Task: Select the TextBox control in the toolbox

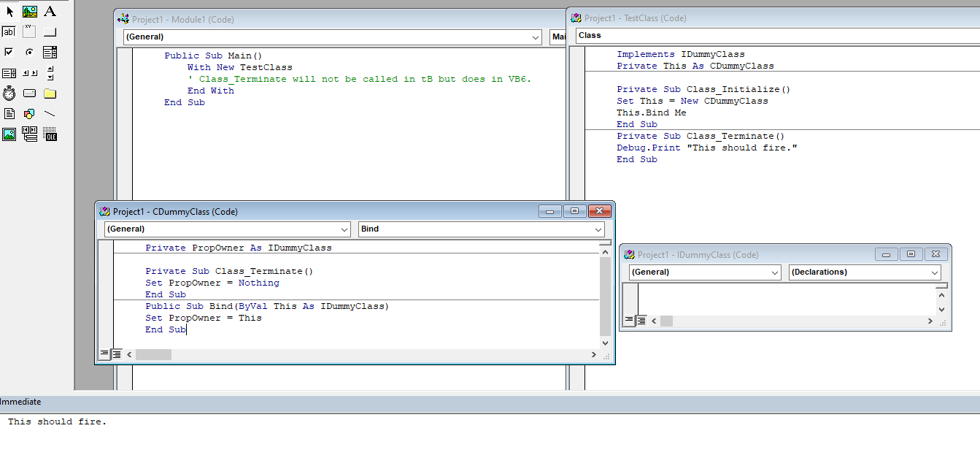Action: [x=9, y=31]
